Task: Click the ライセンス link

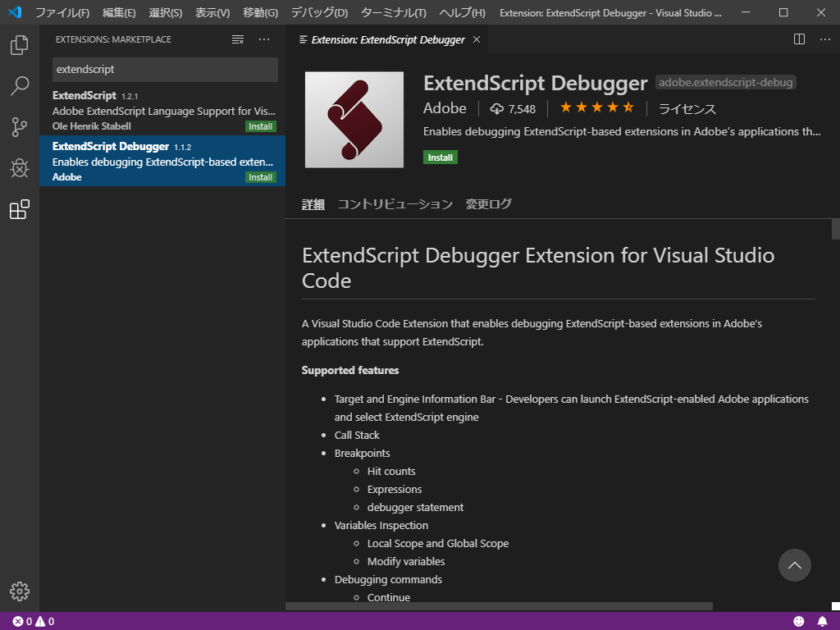Action: click(x=687, y=109)
